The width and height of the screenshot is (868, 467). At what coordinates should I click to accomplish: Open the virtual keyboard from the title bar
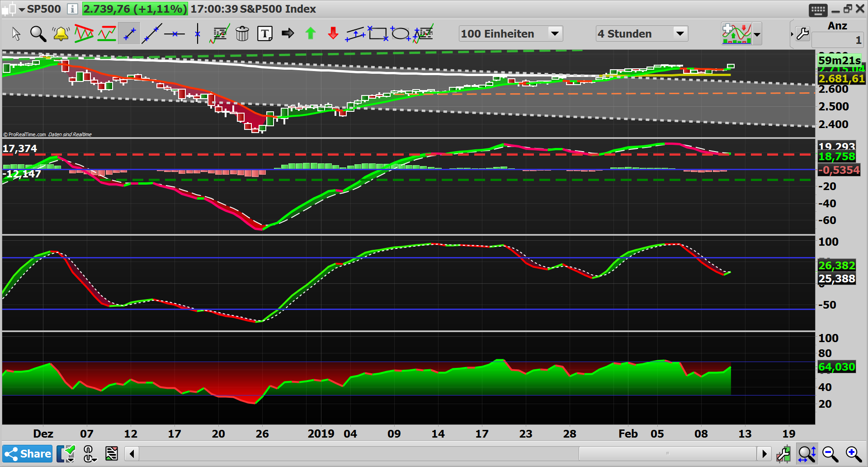pos(817,9)
